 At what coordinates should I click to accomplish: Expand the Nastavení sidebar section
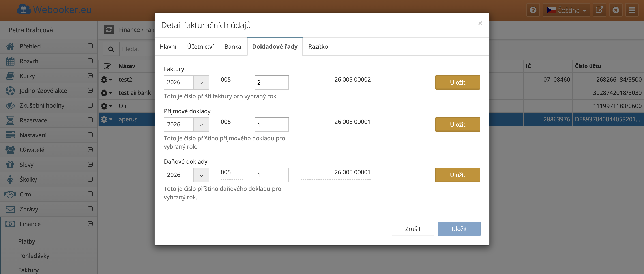(90, 135)
